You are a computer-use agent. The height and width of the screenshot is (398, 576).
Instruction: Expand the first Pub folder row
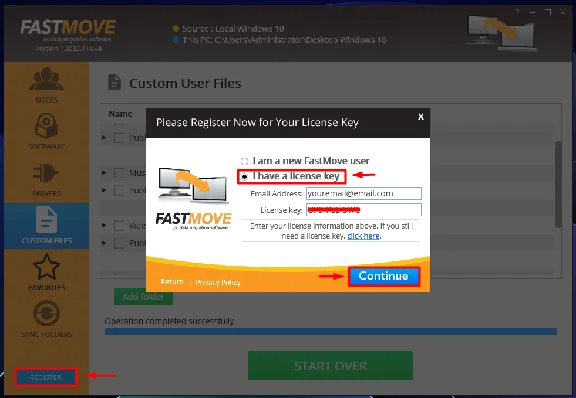pos(104,137)
